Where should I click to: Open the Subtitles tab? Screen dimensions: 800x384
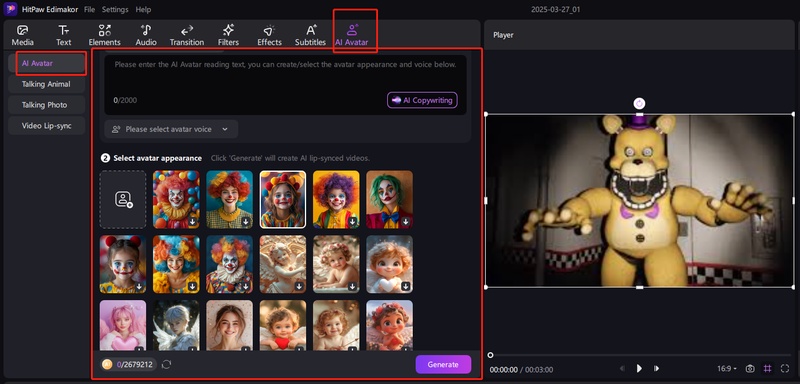pyautogui.click(x=310, y=36)
